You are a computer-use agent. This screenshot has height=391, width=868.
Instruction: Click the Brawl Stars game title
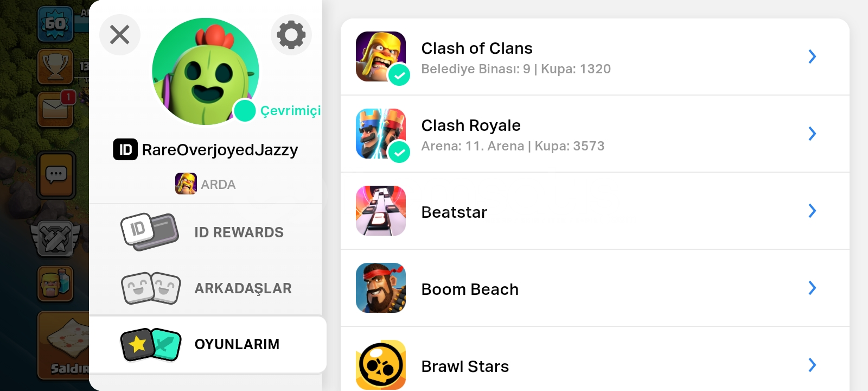(465, 367)
